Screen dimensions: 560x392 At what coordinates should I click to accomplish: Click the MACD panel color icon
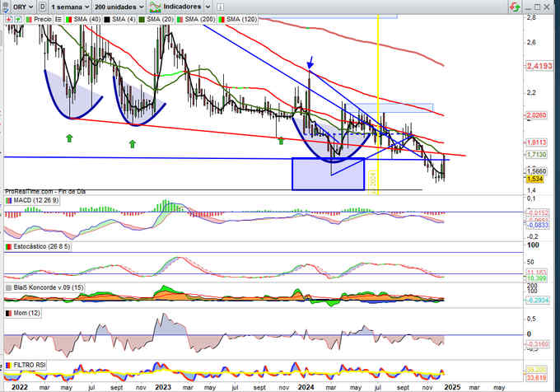pyautogui.click(x=8, y=201)
